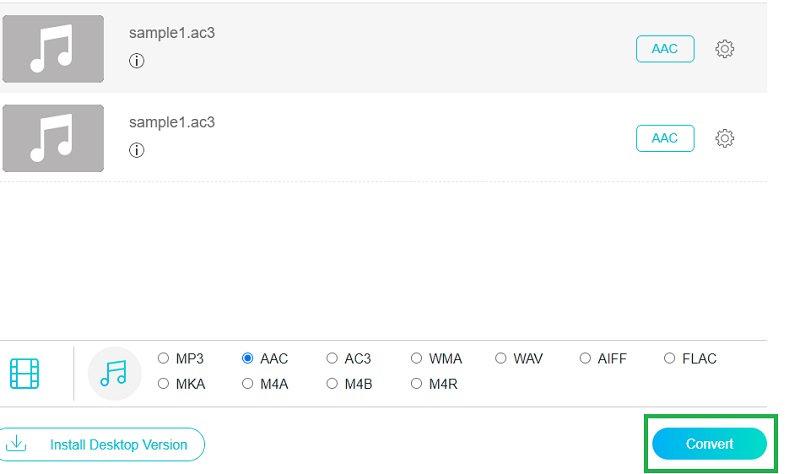Open settings gear for first sample1.ac3
The width and height of the screenshot is (800, 474).
tap(725, 49)
